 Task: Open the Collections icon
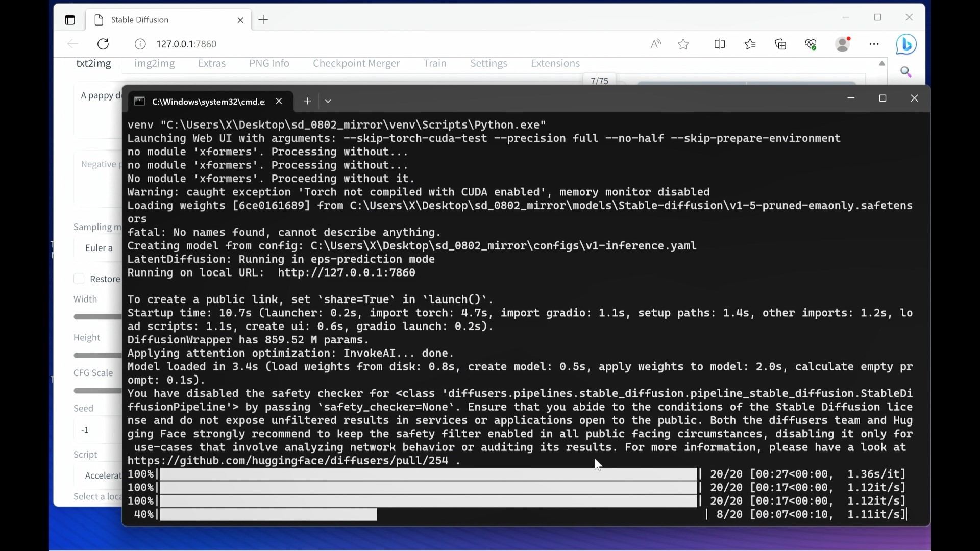780,44
